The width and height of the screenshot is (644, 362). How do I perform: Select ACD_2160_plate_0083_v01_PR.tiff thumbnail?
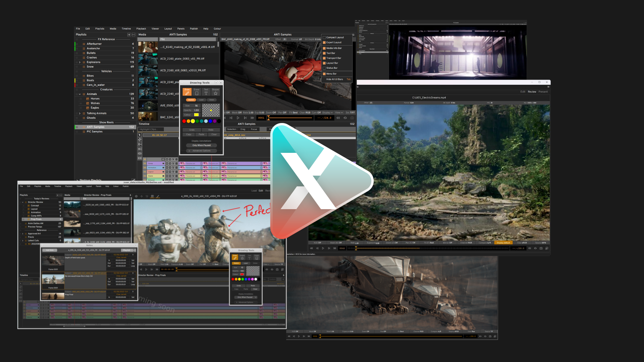tap(148, 59)
